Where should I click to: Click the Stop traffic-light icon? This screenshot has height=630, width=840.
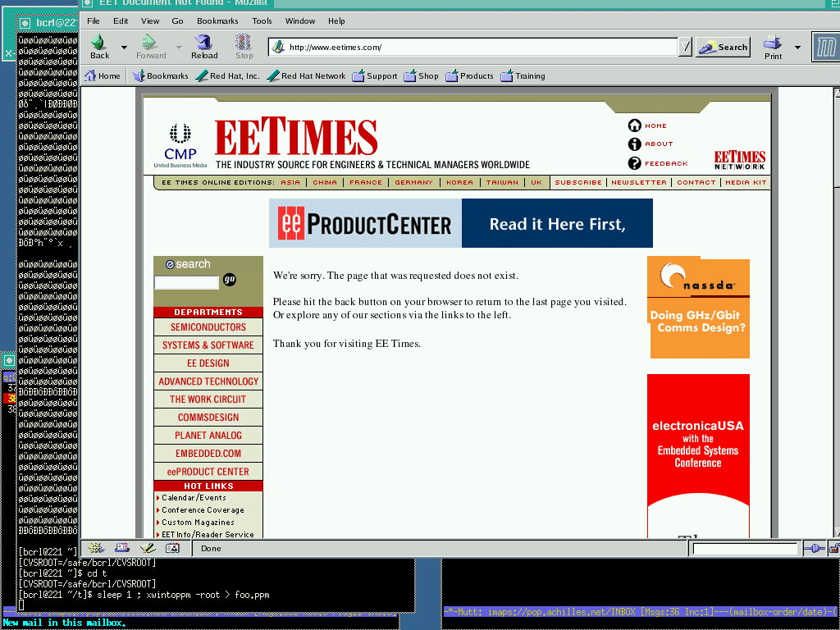[x=244, y=43]
